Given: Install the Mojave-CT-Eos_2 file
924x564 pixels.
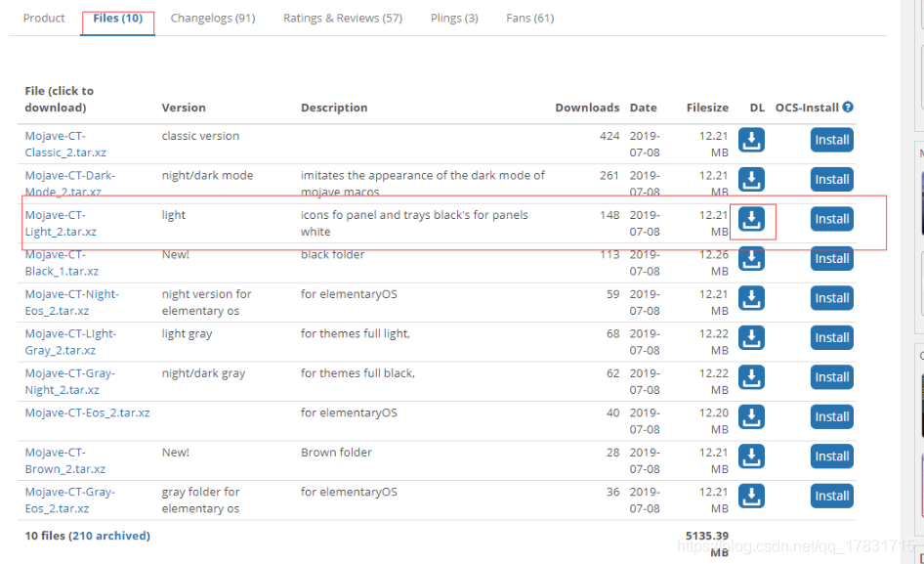Looking at the screenshot, I should click(831, 416).
